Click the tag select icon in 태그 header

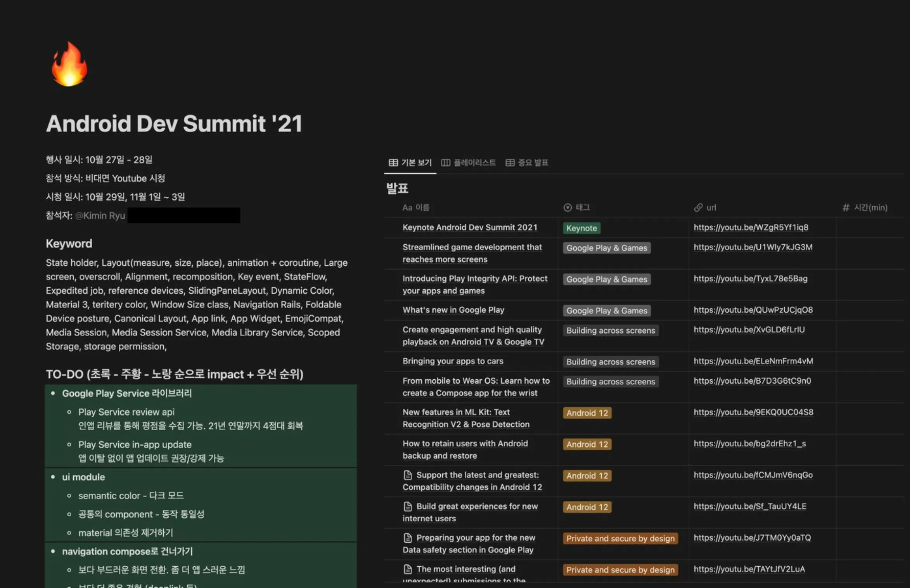click(567, 208)
